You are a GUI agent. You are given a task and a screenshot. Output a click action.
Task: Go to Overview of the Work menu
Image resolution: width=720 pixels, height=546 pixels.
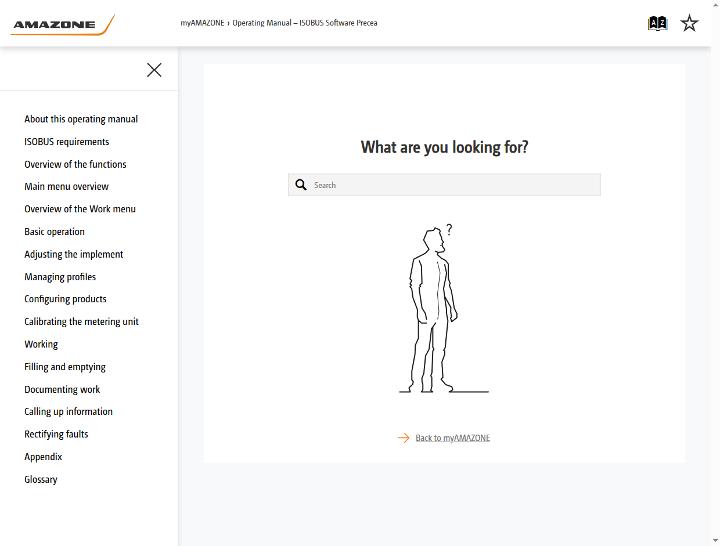click(x=80, y=209)
